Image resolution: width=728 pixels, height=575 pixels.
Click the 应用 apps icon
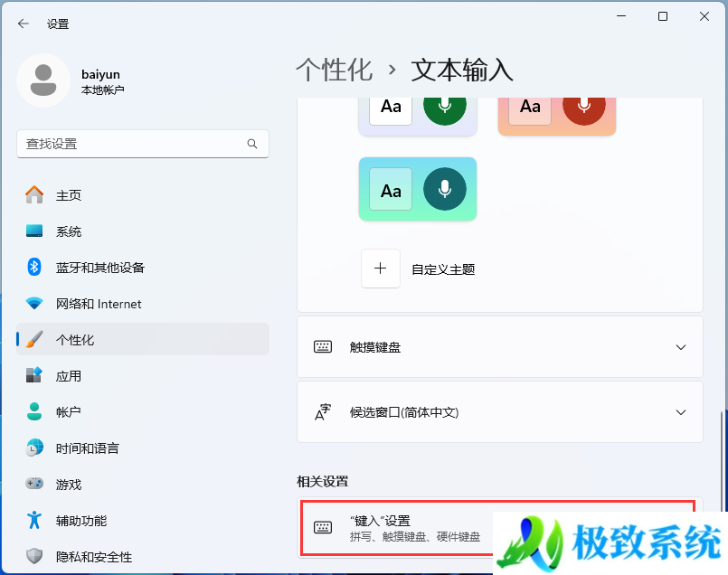coord(34,375)
